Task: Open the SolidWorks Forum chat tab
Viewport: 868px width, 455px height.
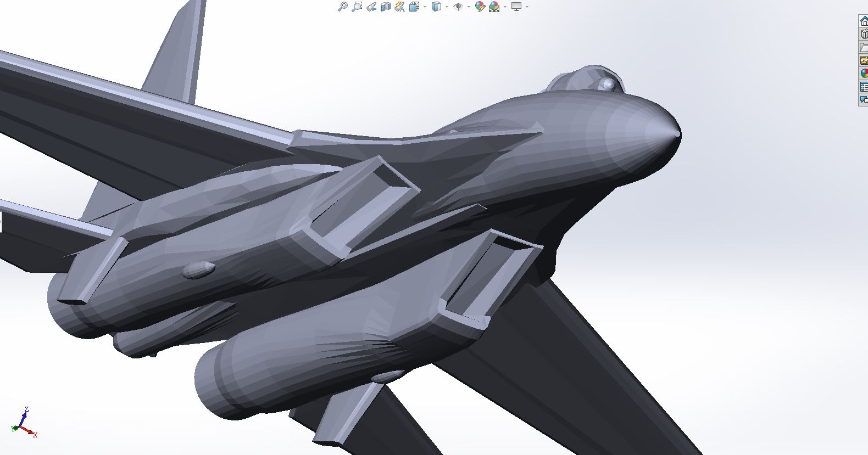Action: point(864,100)
